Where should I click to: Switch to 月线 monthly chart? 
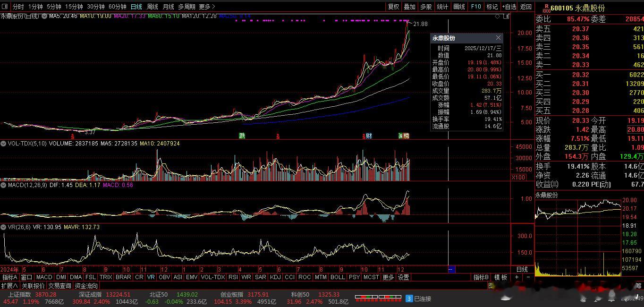pos(169,7)
